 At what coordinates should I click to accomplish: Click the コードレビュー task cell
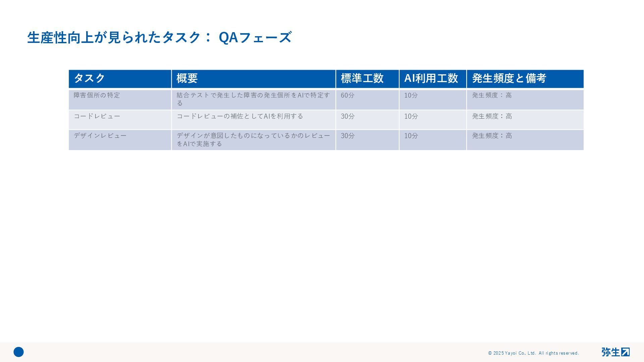coord(120,120)
